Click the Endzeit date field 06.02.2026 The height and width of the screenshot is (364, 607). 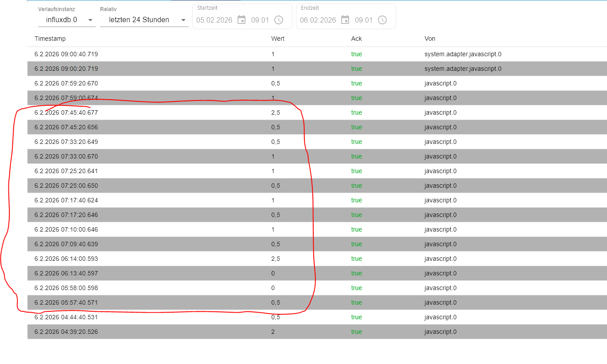click(x=318, y=20)
